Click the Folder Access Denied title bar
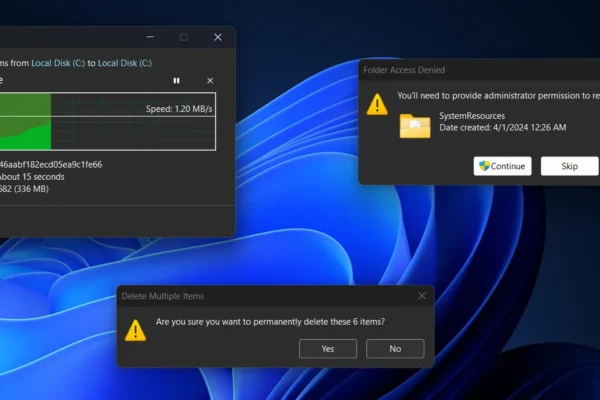This screenshot has height=400, width=600. tap(479, 70)
